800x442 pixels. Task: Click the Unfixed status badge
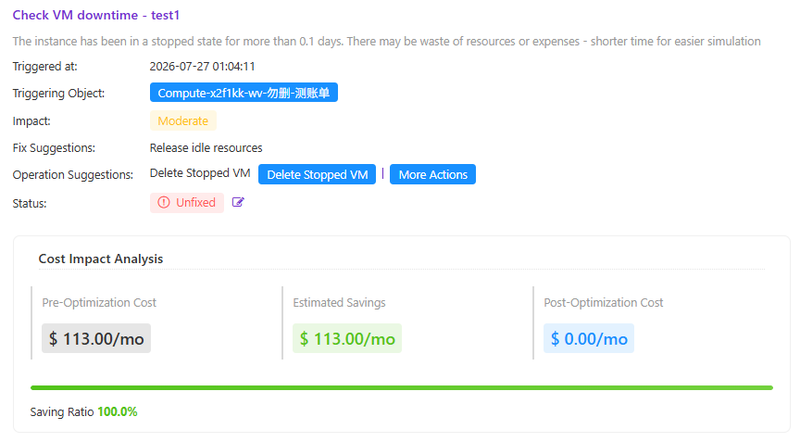(x=187, y=203)
